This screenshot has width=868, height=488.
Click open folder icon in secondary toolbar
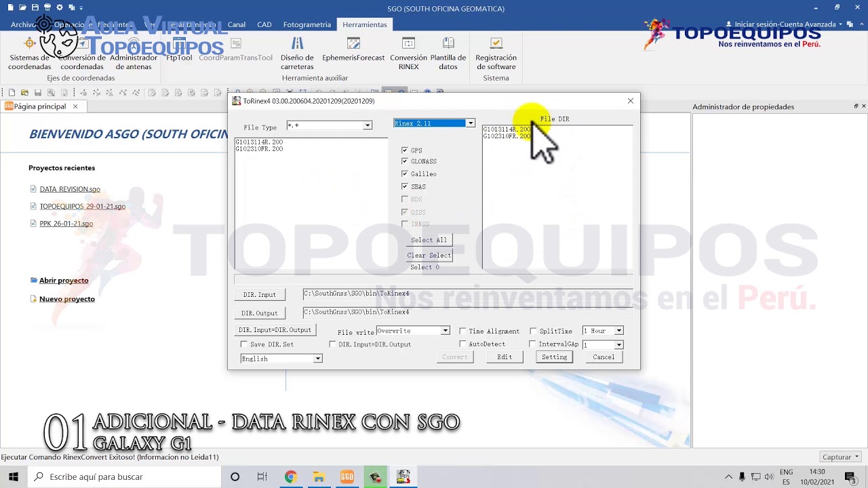24,93
